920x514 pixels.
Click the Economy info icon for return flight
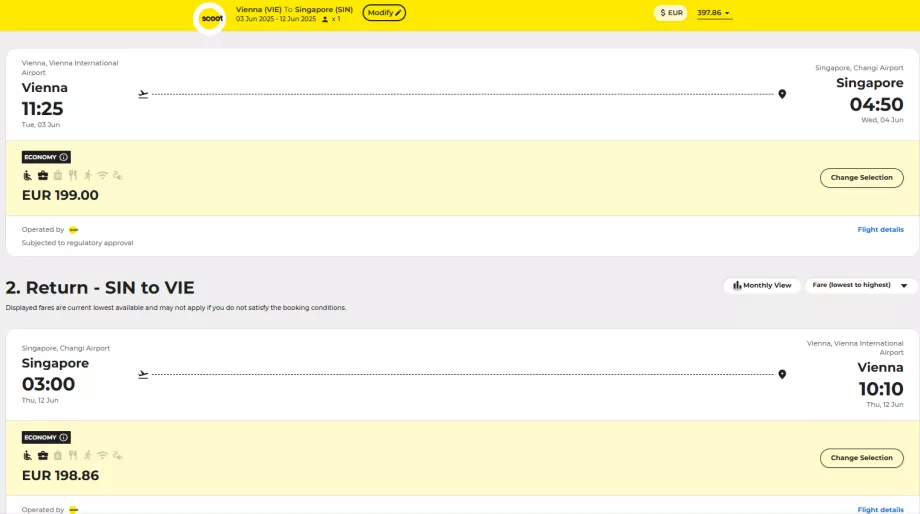[x=64, y=437]
